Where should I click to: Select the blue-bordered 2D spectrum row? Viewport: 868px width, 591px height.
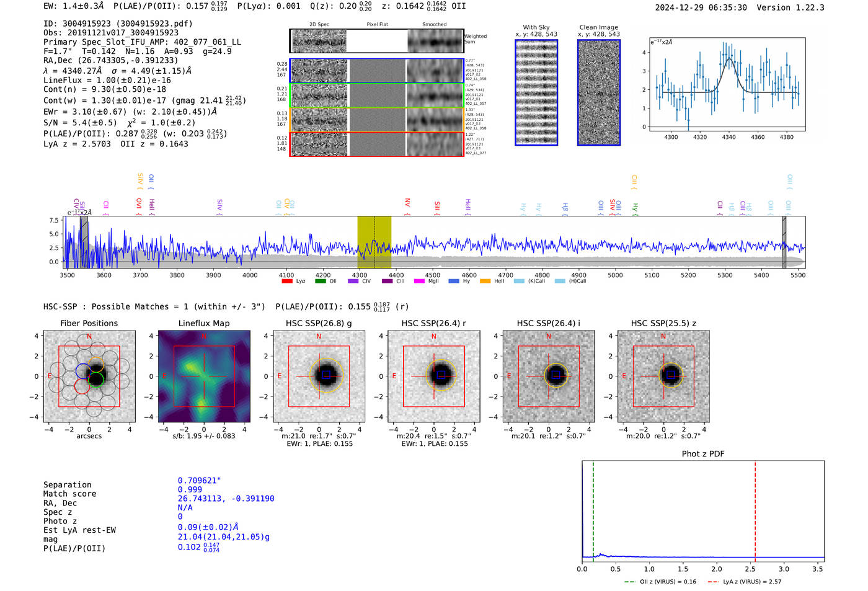(377, 71)
